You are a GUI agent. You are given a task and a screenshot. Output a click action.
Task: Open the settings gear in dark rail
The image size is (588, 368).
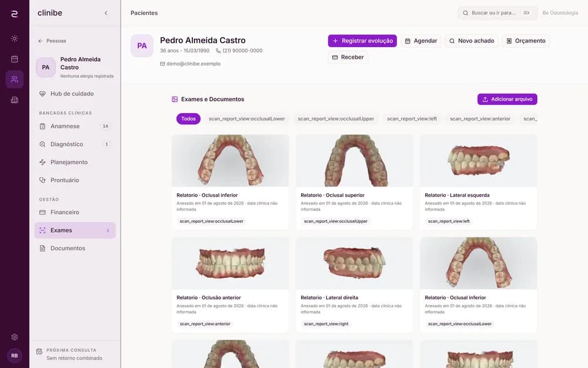click(x=14, y=337)
